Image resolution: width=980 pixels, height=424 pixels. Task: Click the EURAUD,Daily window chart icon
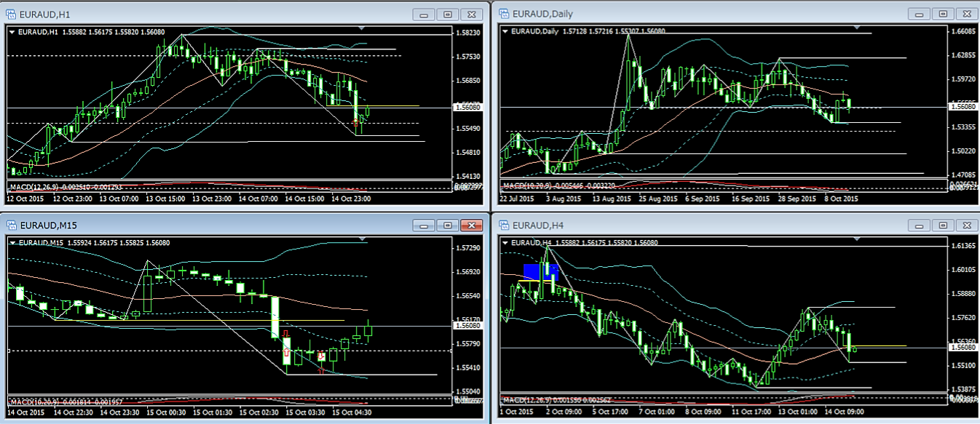503,14
